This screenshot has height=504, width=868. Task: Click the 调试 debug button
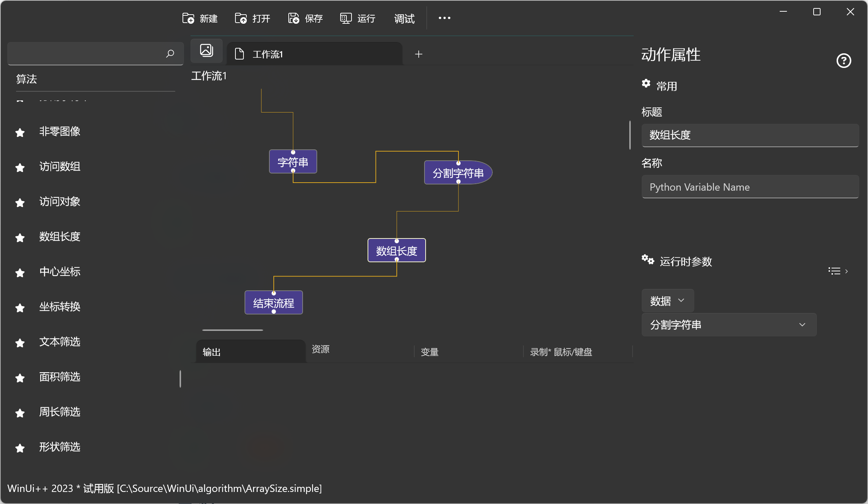[404, 18]
